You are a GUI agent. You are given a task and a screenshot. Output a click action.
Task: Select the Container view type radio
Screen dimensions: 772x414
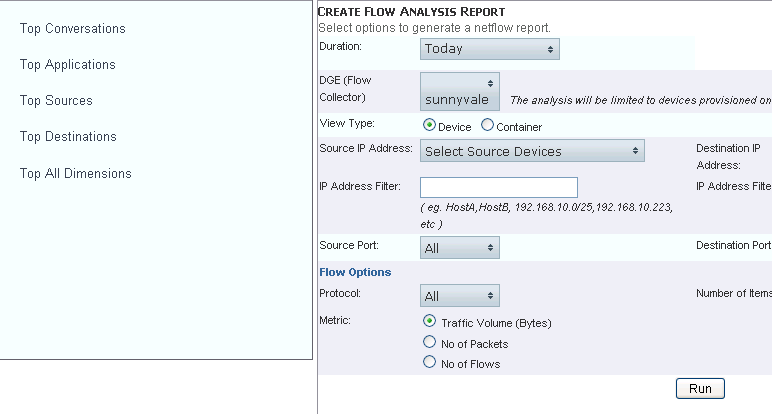[487, 126]
